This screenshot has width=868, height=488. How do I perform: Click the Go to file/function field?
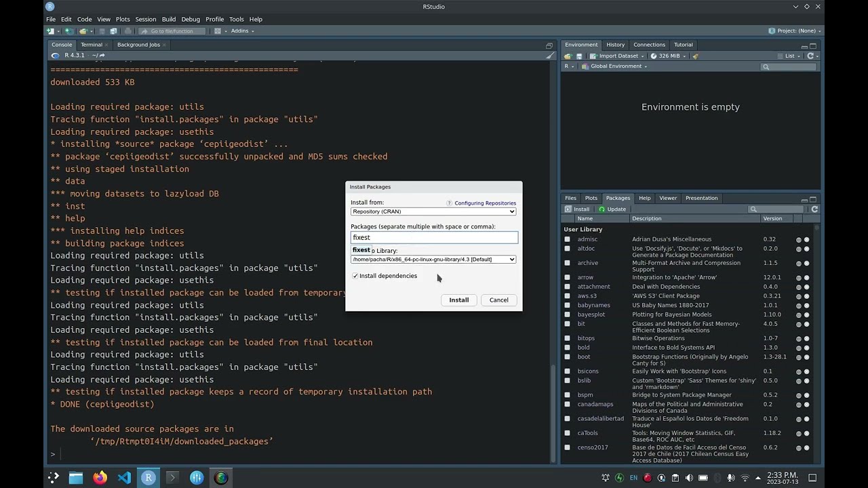pyautogui.click(x=172, y=31)
